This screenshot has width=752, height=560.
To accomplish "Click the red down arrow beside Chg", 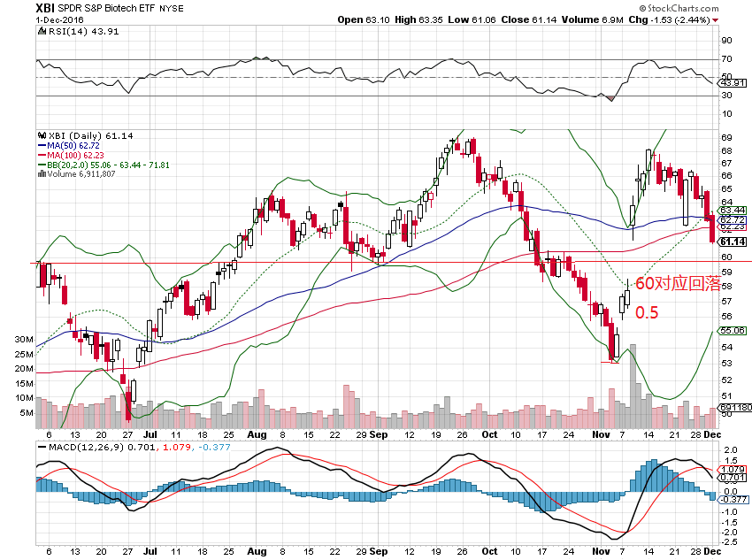I will pos(715,19).
